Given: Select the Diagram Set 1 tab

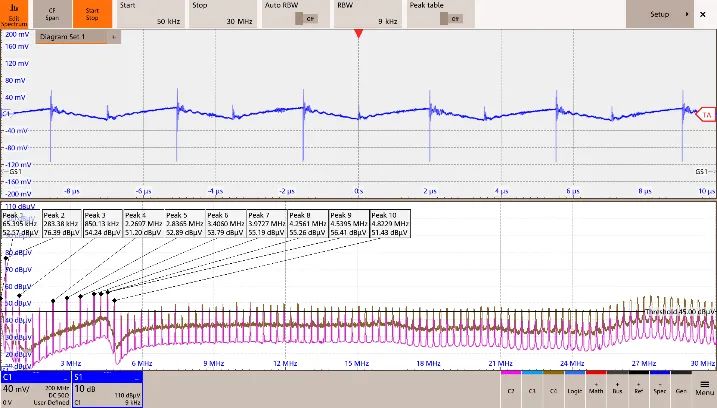Looking at the screenshot, I should tap(72, 37).
